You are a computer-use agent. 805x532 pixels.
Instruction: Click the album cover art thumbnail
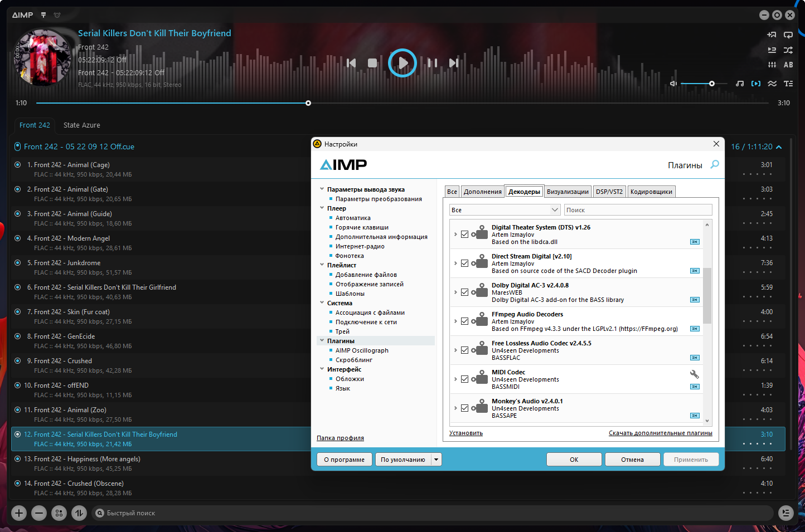pos(42,57)
